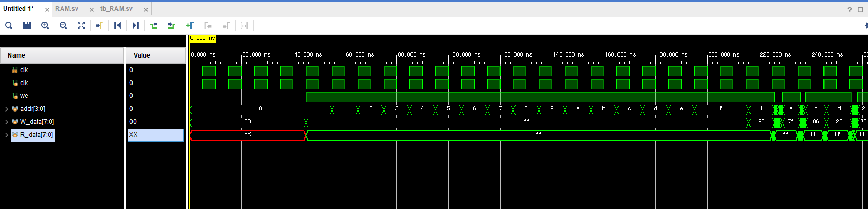Click the W_data waveform segment labeled 25
Image resolution: width=868 pixels, height=209 pixels.
click(839, 122)
